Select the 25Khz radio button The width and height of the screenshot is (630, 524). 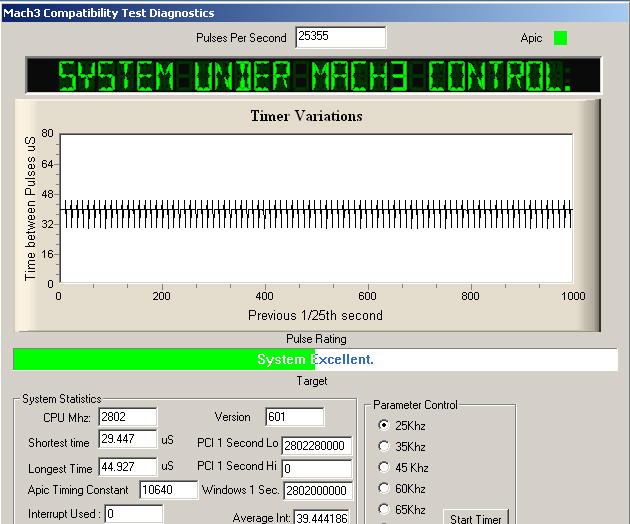pos(384,425)
